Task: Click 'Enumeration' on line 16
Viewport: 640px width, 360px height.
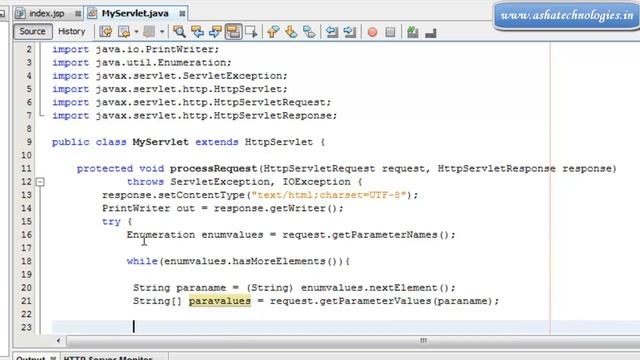Action: [x=161, y=235]
